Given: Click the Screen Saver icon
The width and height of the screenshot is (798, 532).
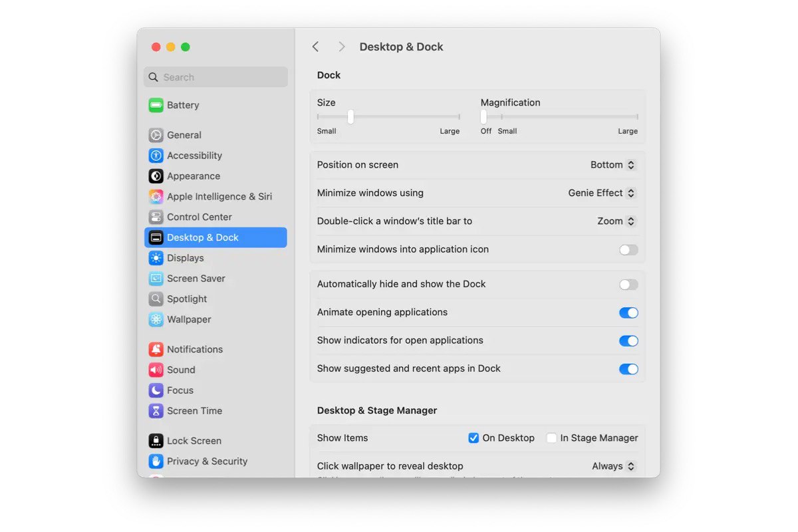Looking at the screenshot, I should pos(156,279).
